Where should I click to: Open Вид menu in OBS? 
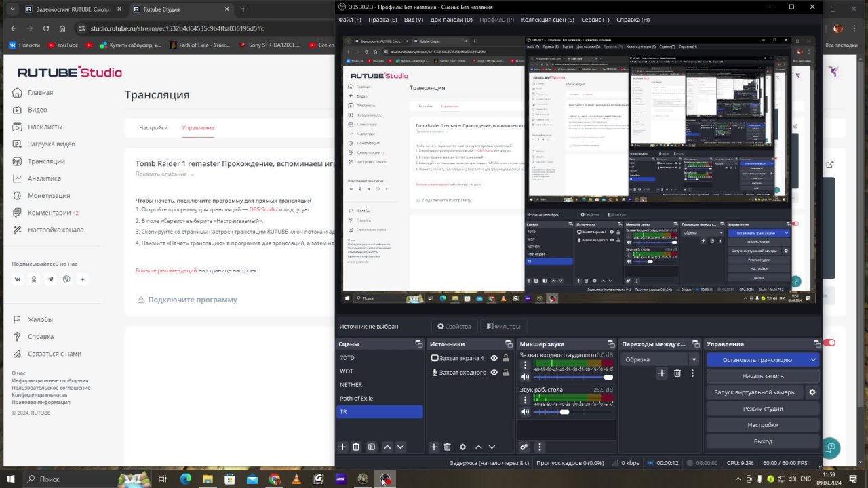point(414,20)
